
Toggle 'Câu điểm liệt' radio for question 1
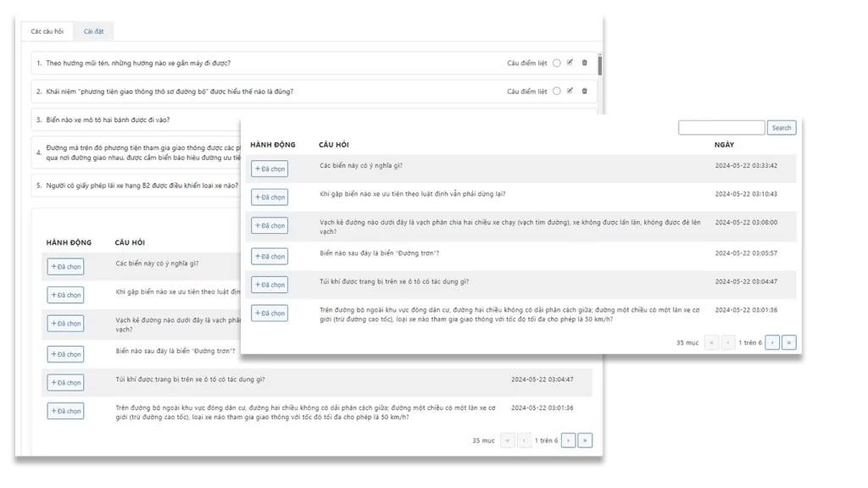coord(556,63)
